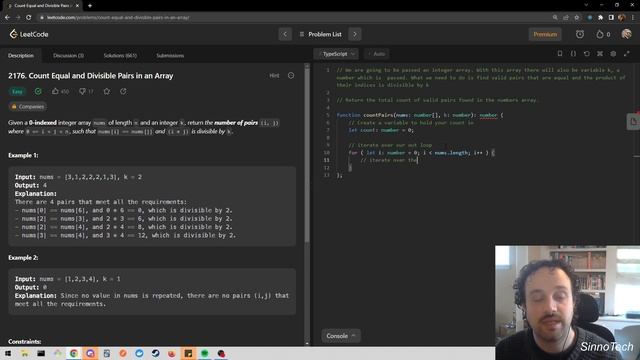Switch to the Discussion tab
The image size is (640, 360).
pos(69,56)
